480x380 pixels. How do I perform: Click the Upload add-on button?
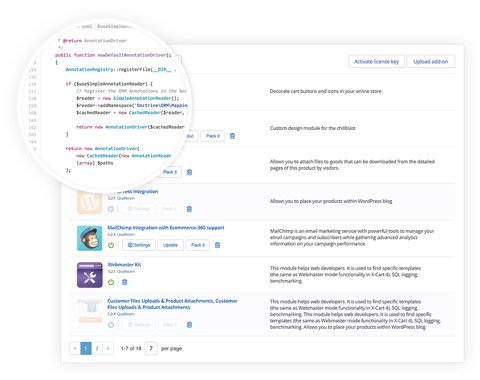coord(431,62)
